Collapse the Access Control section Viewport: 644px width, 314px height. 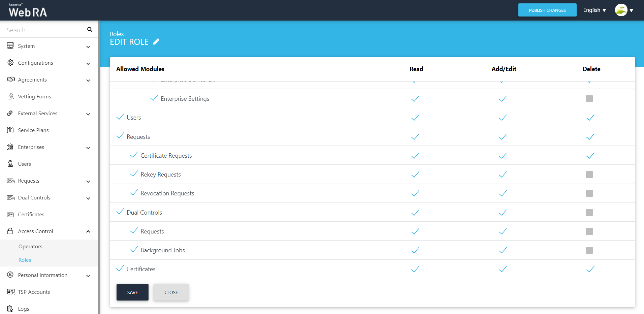pos(88,231)
